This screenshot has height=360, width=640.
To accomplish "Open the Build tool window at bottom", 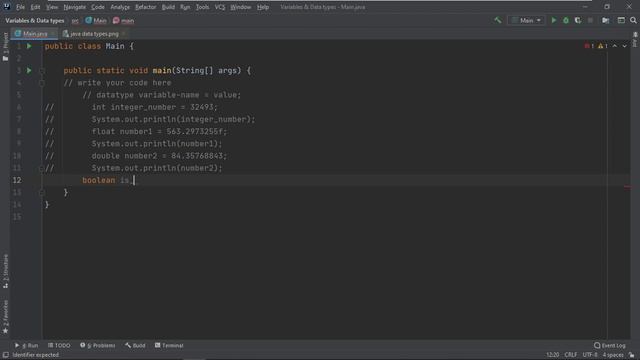I will [136, 345].
